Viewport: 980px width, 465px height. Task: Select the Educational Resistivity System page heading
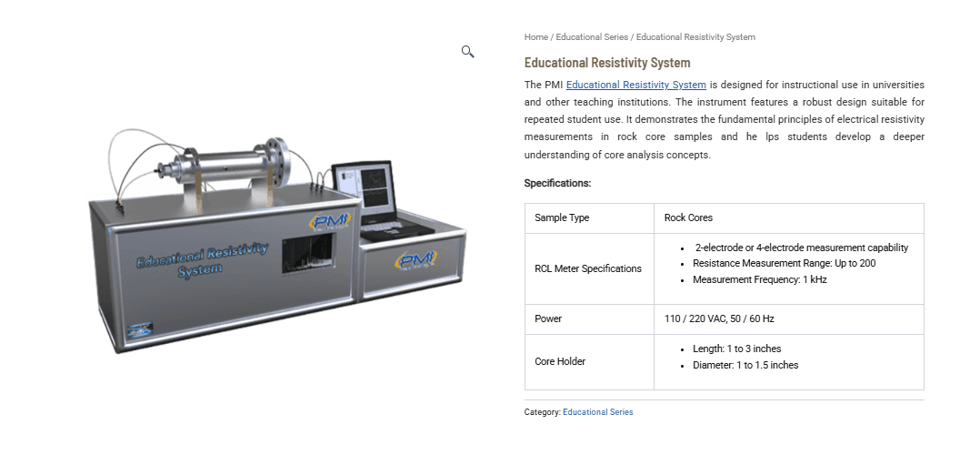(x=607, y=63)
